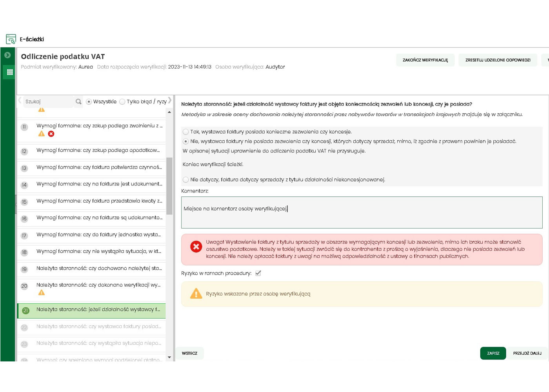Screen dimensions: 549x392
Task: Expand the green sidebar arrow icon
Action: point(7,55)
